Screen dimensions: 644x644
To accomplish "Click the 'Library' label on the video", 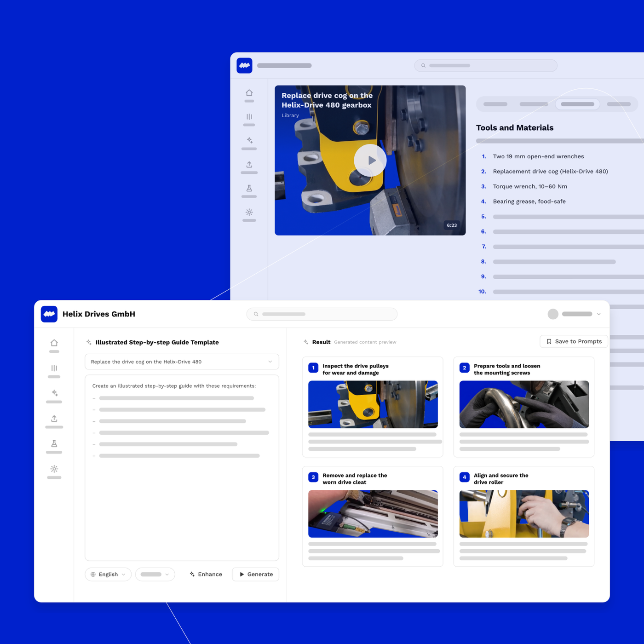I will pos(290,115).
